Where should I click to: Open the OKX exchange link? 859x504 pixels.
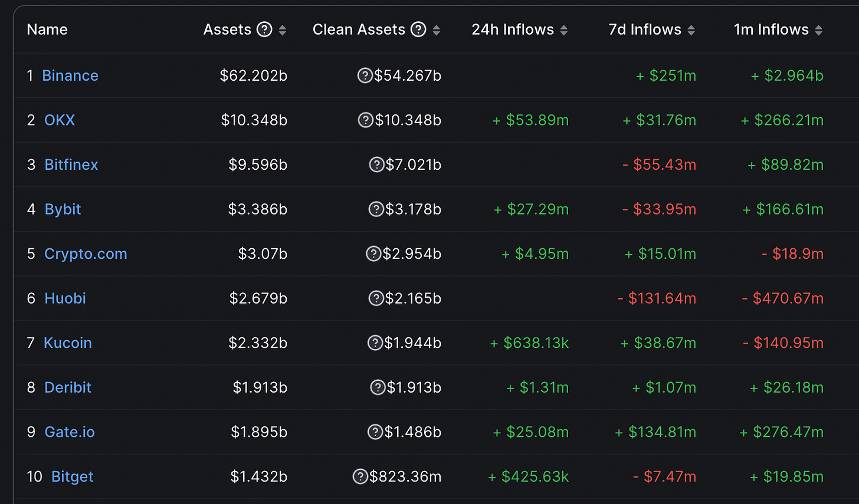(60, 120)
